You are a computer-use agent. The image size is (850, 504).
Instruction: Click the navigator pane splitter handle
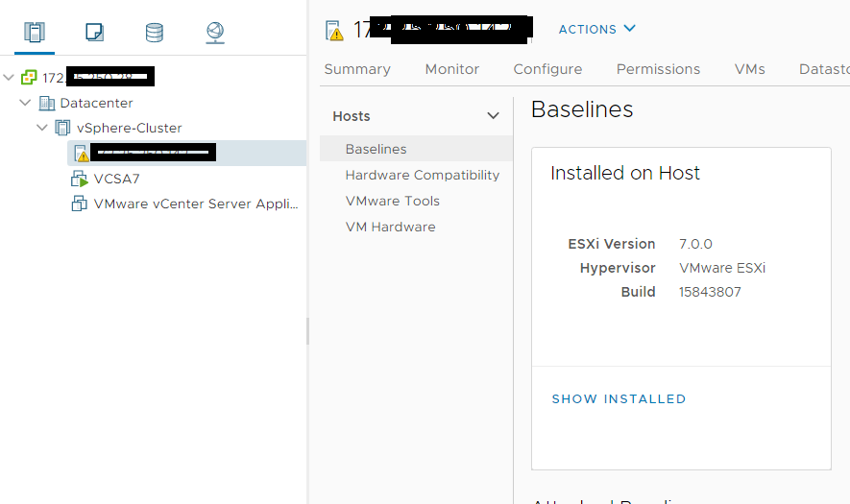coord(307,331)
